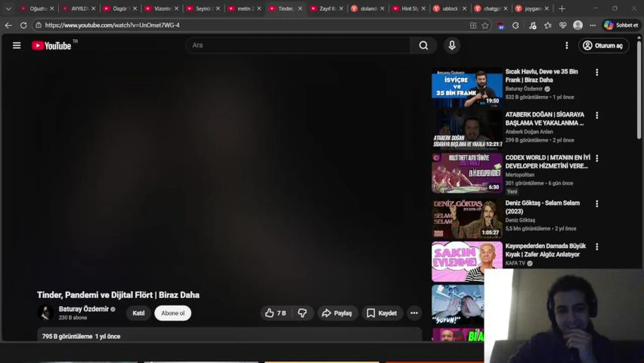Click KAFA TV channel name
644x363 pixels.
pos(516,263)
